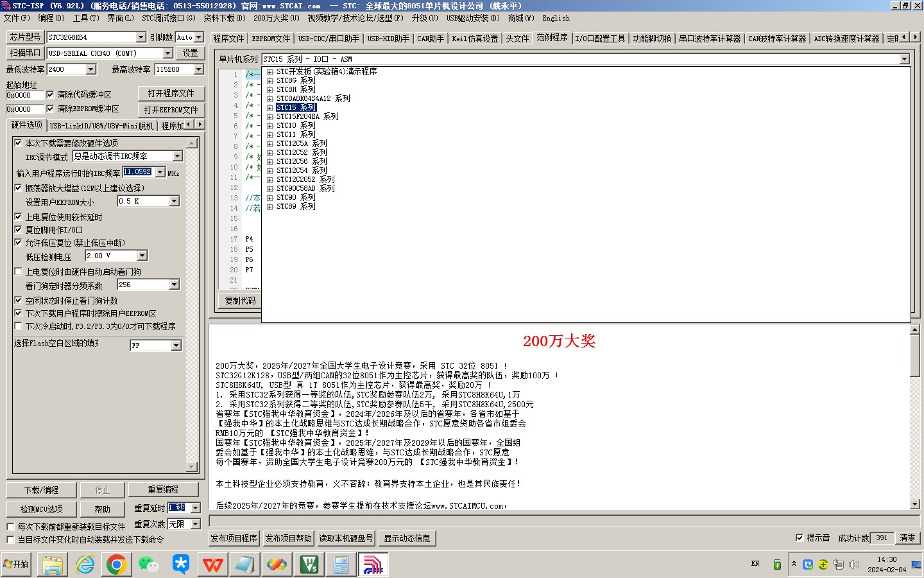
Task: Click 复制代码 button
Action: pos(240,301)
